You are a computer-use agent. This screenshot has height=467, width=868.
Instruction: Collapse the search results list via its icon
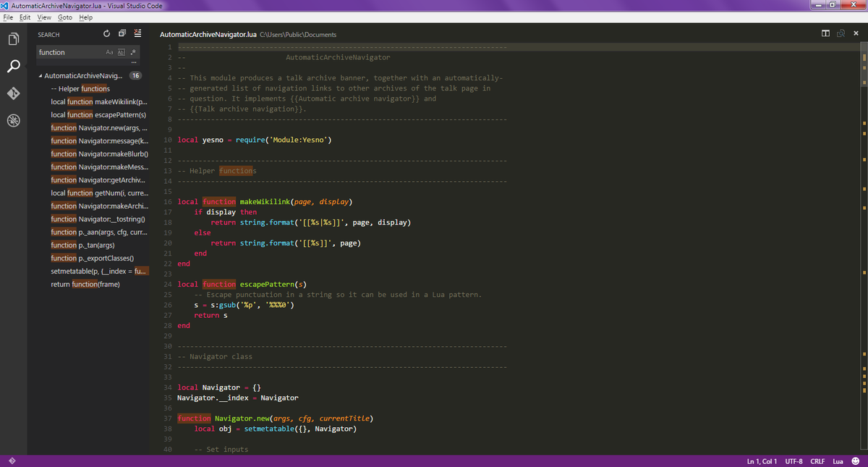(137, 33)
